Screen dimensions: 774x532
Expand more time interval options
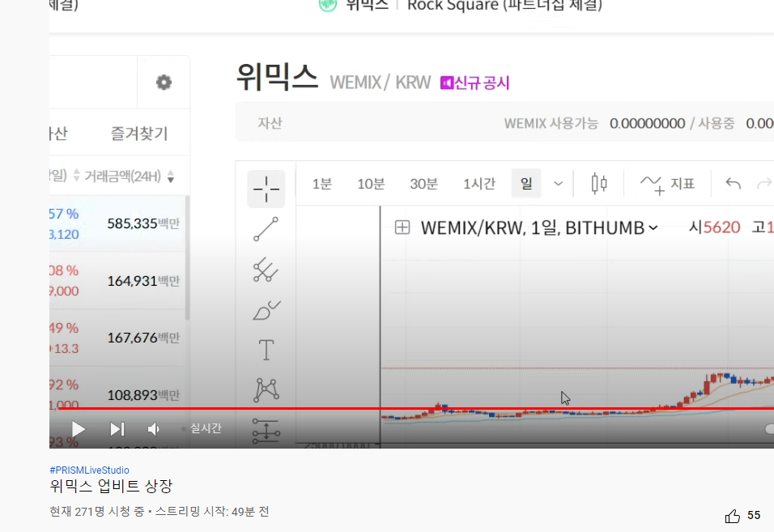pyautogui.click(x=559, y=184)
